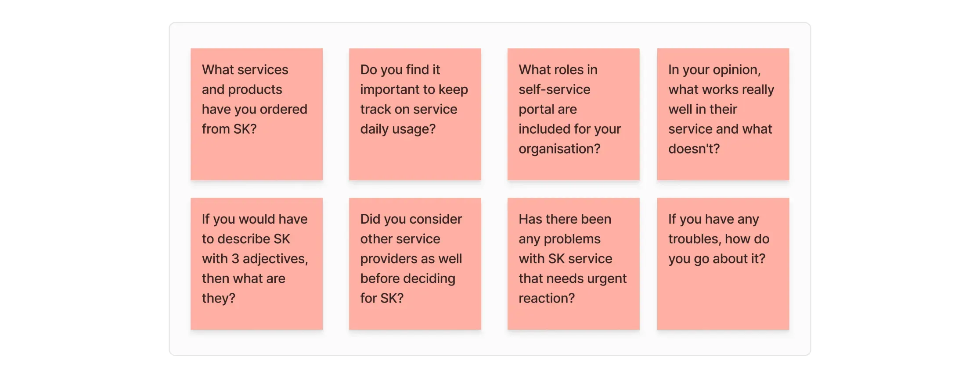Viewport: 980px width, 378px height.
Task: Click the text "with 3 adjectives," on the note
Action: point(255,259)
